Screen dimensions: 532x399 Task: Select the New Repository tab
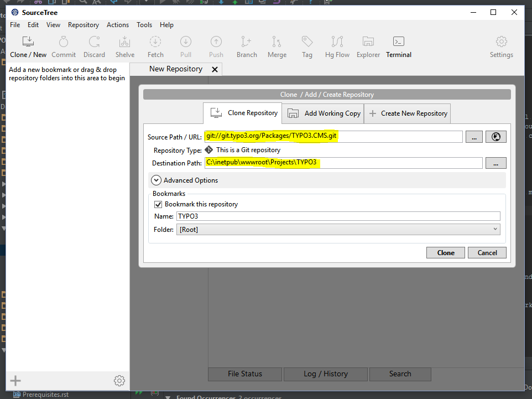pos(176,69)
